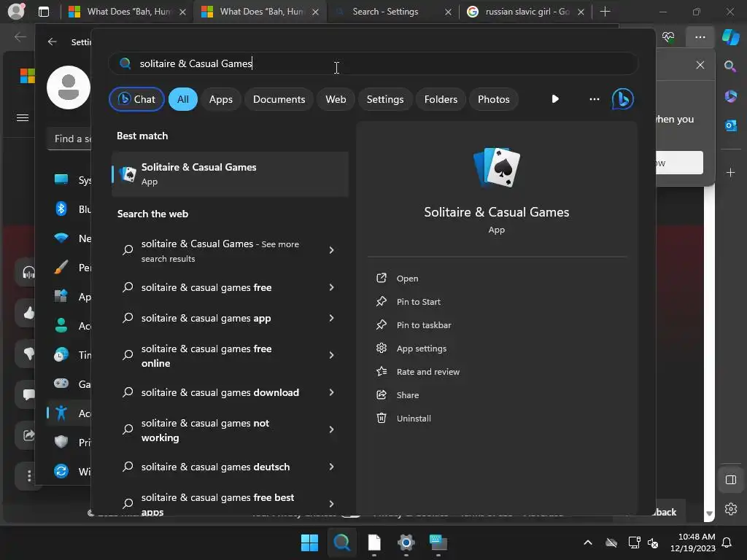Open Edge Settings and more ellipsis menu
This screenshot has width=747, height=560.
(x=700, y=36)
